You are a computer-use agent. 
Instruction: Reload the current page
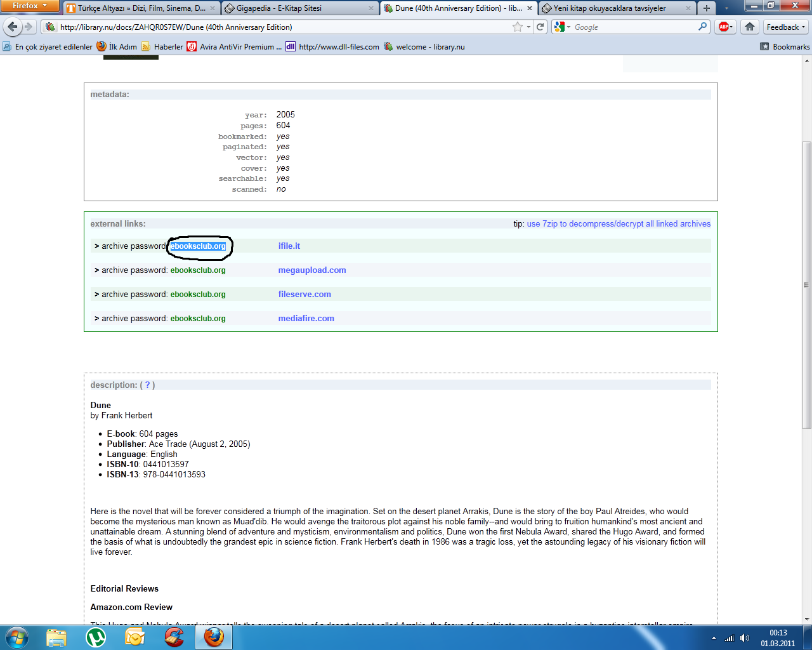[x=540, y=27]
